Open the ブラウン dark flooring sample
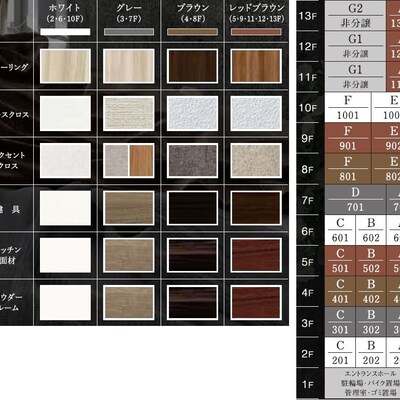Image resolution: width=400 pixels, height=400 pixels. point(192,66)
